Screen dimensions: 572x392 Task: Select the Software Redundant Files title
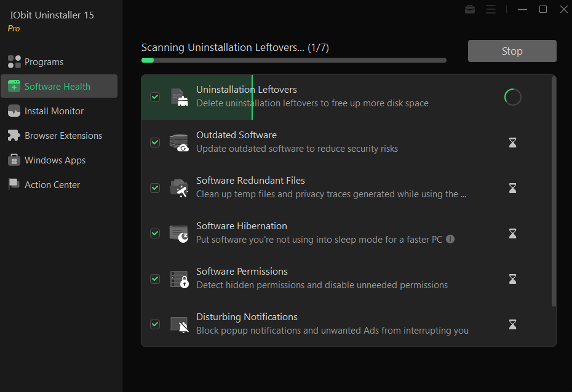point(250,181)
